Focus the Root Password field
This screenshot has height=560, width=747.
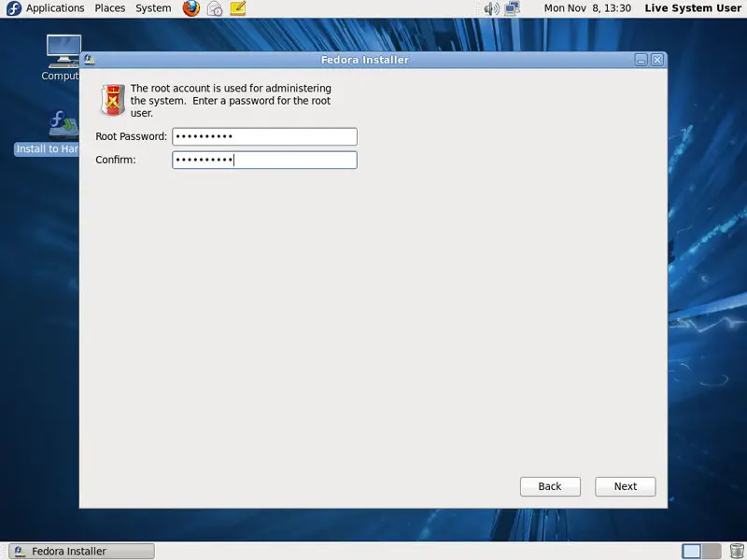264,136
